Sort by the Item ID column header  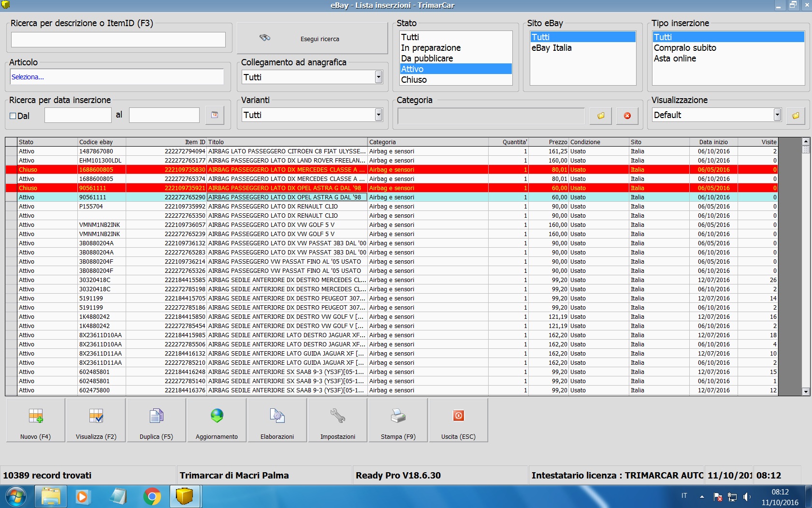coord(166,142)
